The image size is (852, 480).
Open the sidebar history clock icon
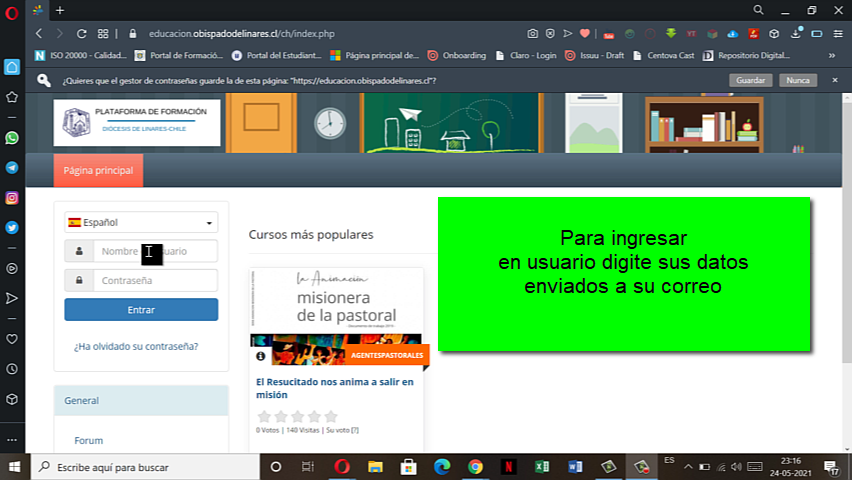pyautogui.click(x=12, y=368)
